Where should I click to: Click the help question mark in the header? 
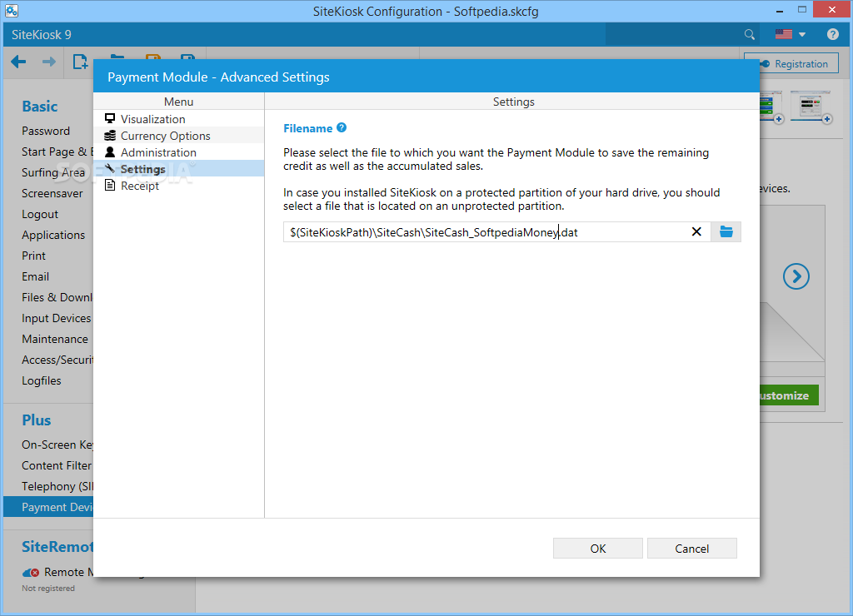(832, 34)
